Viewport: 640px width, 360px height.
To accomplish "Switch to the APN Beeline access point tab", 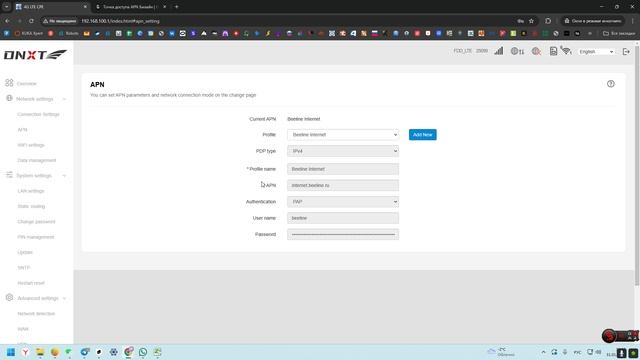I will pyautogui.click(x=131, y=7).
